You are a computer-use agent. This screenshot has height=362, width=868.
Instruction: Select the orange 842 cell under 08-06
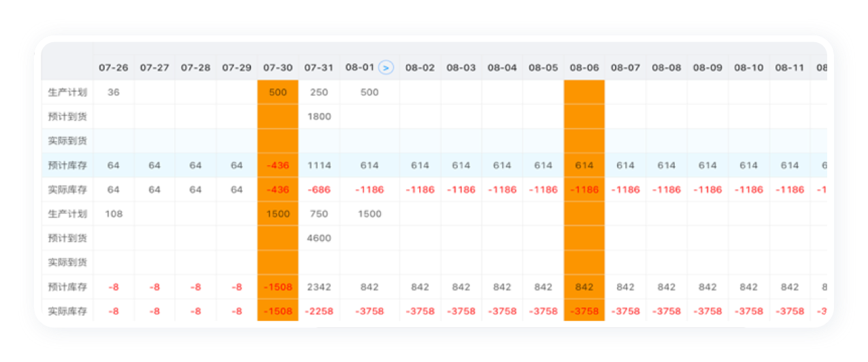coord(584,287)
